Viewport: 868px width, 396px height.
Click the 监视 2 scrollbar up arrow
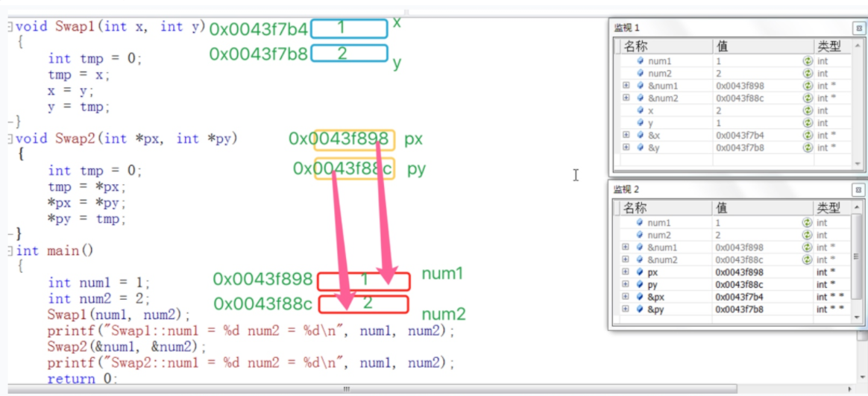point(858,206)
